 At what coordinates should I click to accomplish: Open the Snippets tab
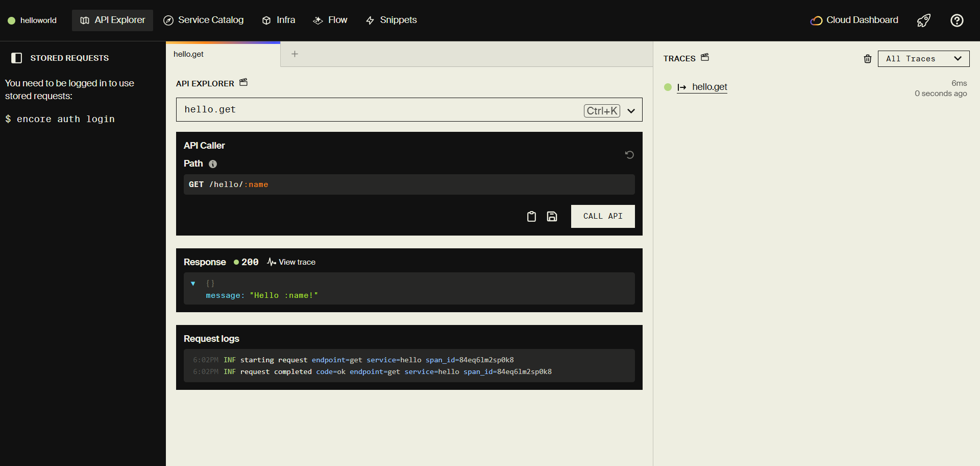(391, 20)
